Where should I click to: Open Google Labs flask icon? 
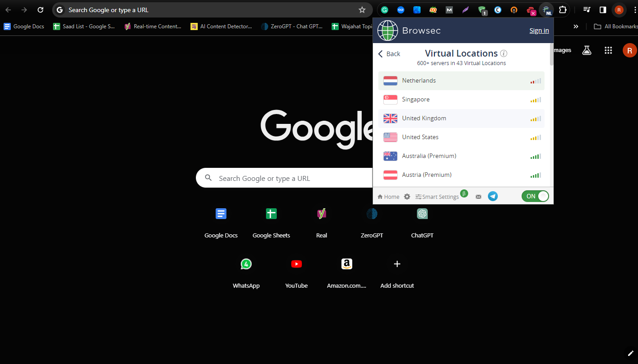pos(587,50)
